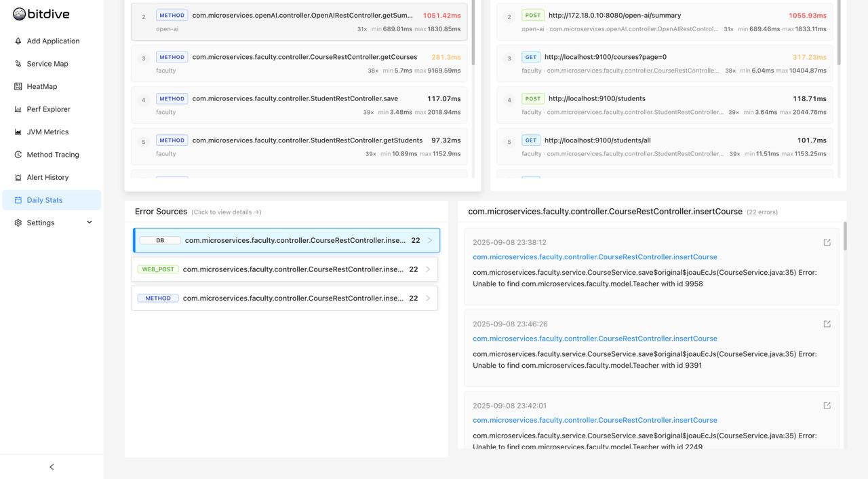Go to Alert History
The width and height of the screenshot is (868, 479).
[52, 178]
